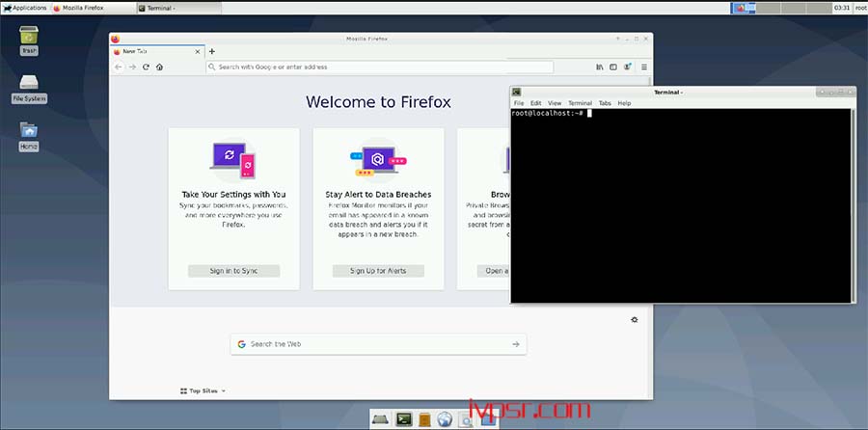Launch Terminal Emulator from the dock
This screenshot has height=430, width=868.
click(x=403, y=419)
